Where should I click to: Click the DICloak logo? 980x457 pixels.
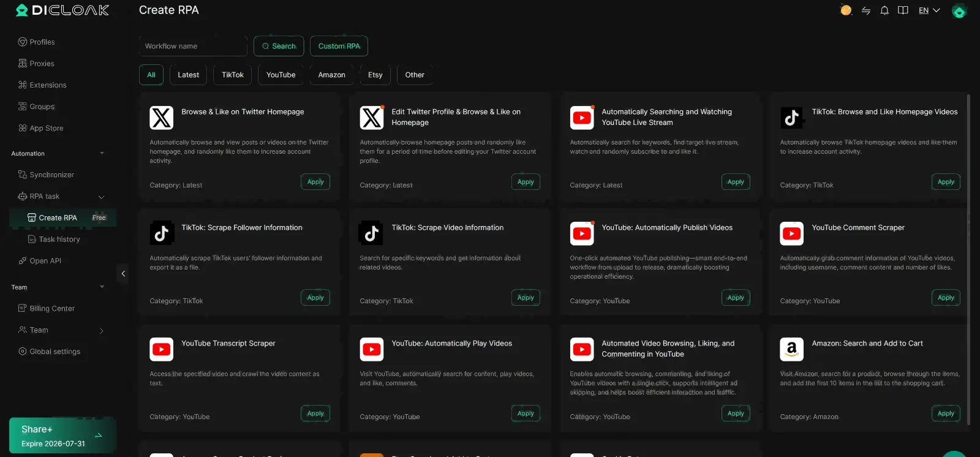[x=62, y=10]
